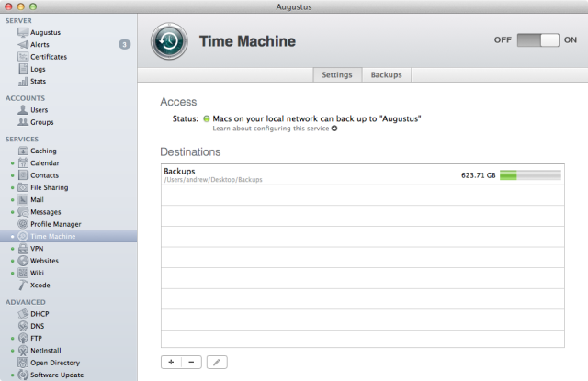Open the Calendar service icon

pos(23,163)
